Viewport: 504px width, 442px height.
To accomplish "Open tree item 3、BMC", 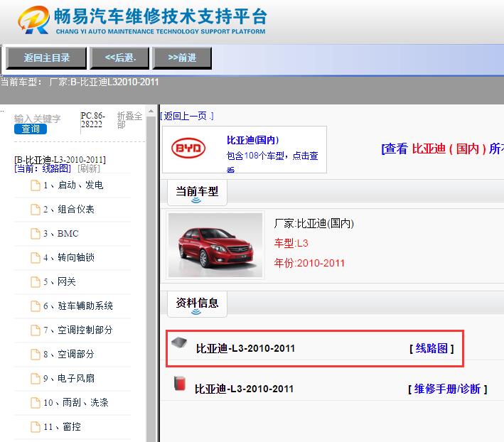I will pos(61,234).
